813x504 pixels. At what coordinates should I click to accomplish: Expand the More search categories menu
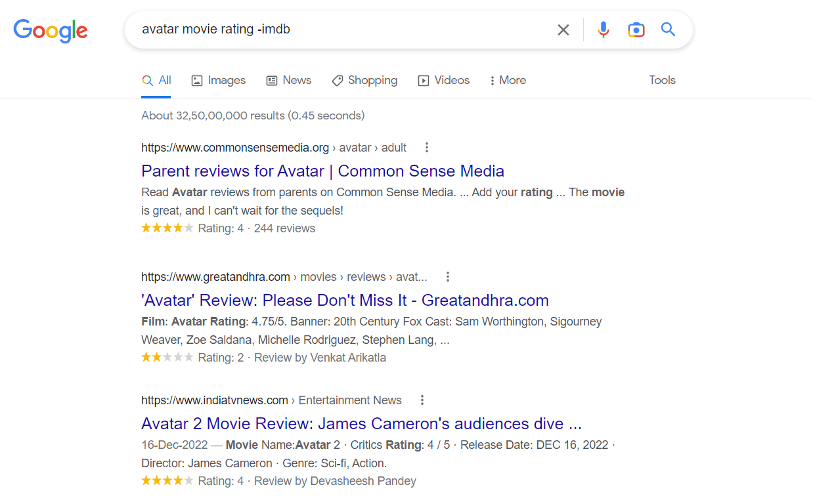point(508,80)
